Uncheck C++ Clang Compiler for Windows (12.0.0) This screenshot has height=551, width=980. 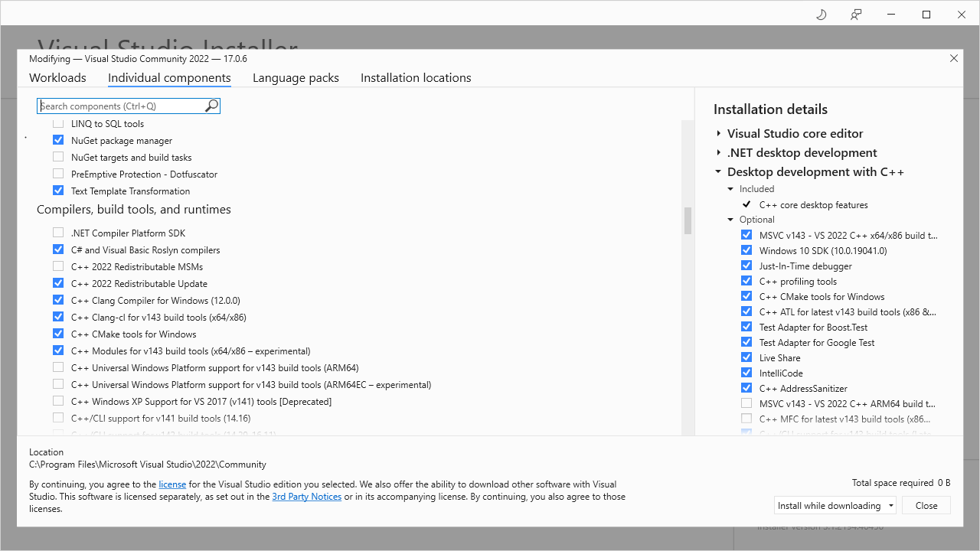tap(58, 300)
